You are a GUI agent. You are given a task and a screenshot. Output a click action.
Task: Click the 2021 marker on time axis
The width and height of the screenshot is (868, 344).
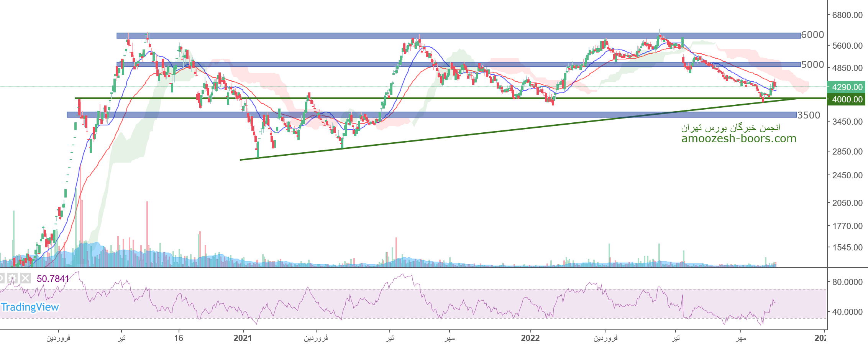[243, 338]
